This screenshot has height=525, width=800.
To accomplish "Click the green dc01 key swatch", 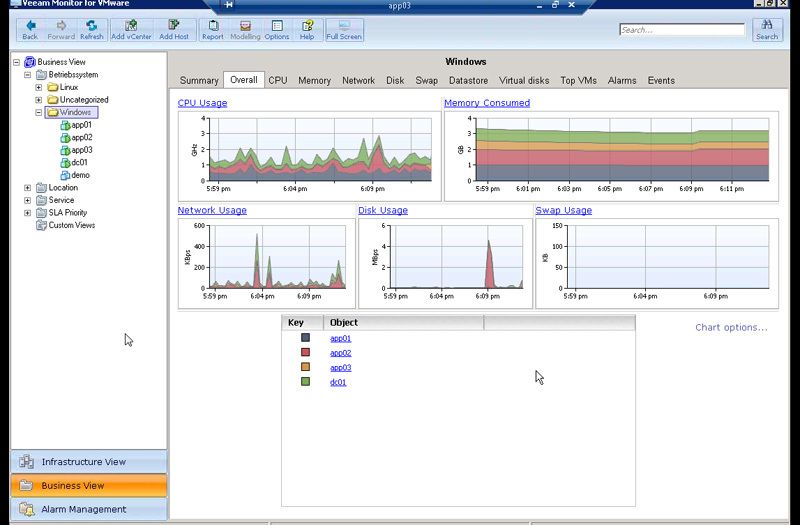I will click(x=306, y=381).
